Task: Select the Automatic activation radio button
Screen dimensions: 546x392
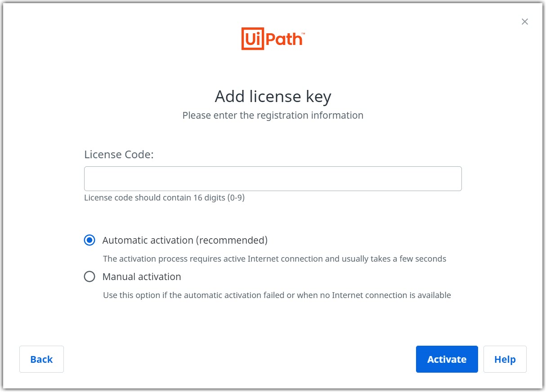Action: 90,240
